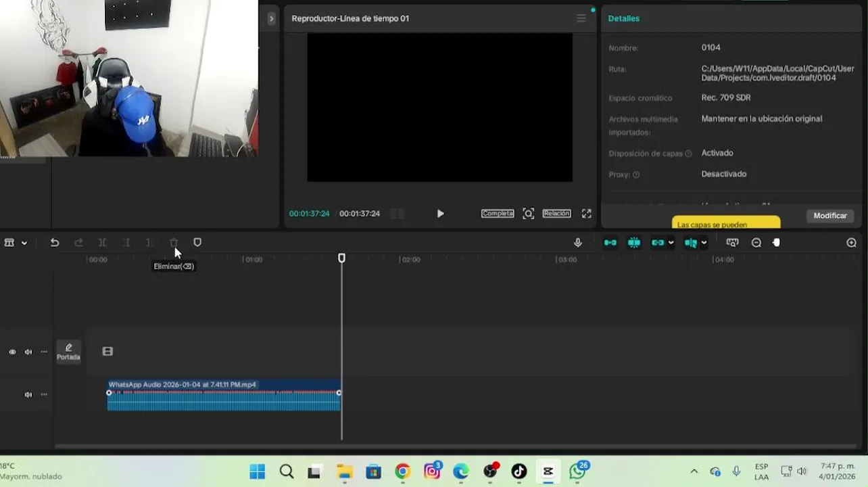The image size is (868, 487).
Task: Click the timeline zoom slider handle
Action: click(x=776, y=242)
